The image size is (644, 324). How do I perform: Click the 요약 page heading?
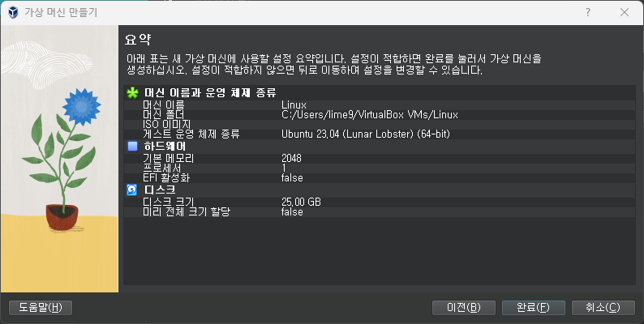pyautogui.click(x=138, y=40)
